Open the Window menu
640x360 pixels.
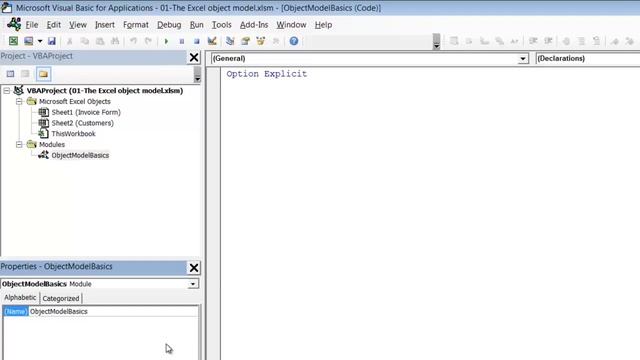(x=291, y=25)
